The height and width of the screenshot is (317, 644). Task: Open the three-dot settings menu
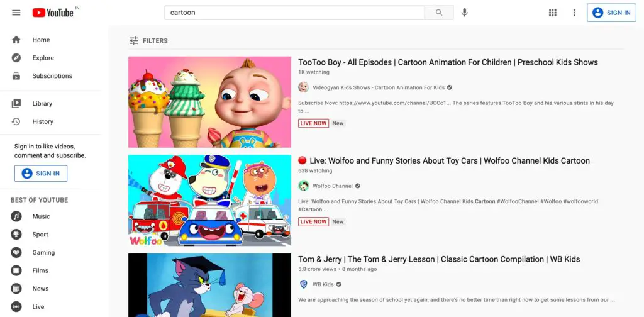coord(574,13)
